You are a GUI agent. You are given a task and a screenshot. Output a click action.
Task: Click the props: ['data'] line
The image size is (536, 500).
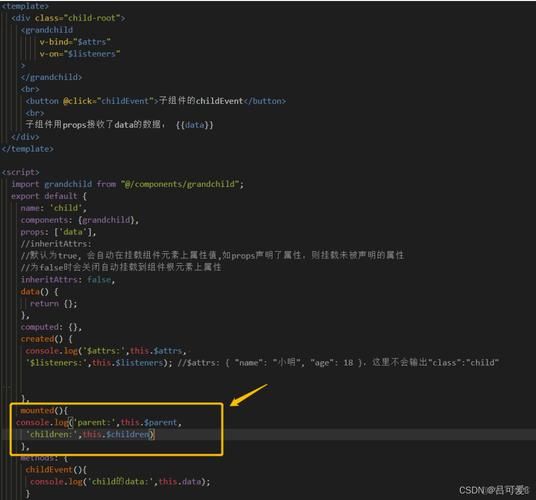click(58, 232)
